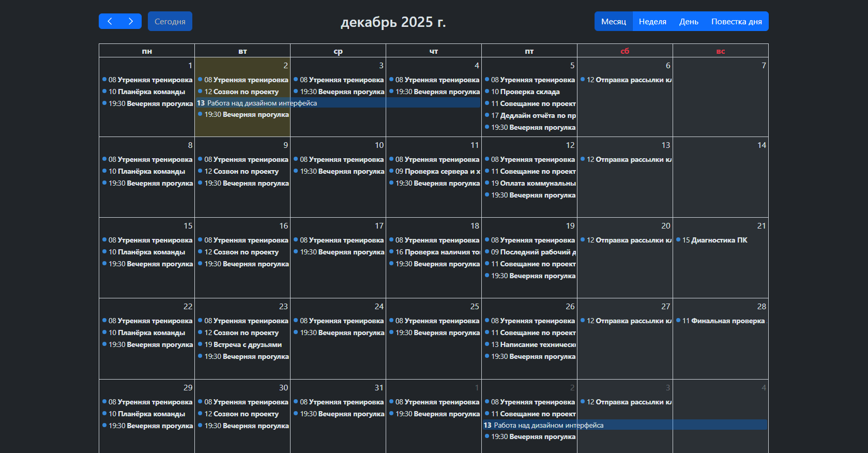Screen dimensions: 868x453
Task: Open 12 Созвон по проекту event on December 9
Action: [242, 171]
